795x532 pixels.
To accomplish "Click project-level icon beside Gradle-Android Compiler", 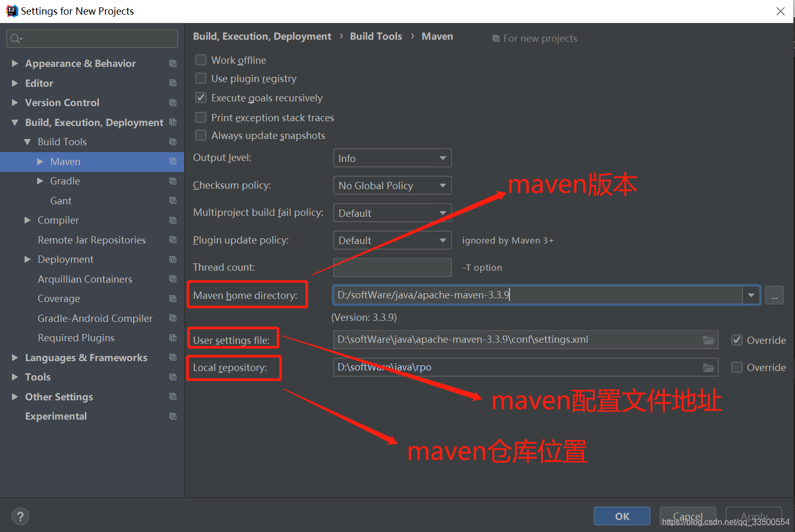I will coord(173,318).
